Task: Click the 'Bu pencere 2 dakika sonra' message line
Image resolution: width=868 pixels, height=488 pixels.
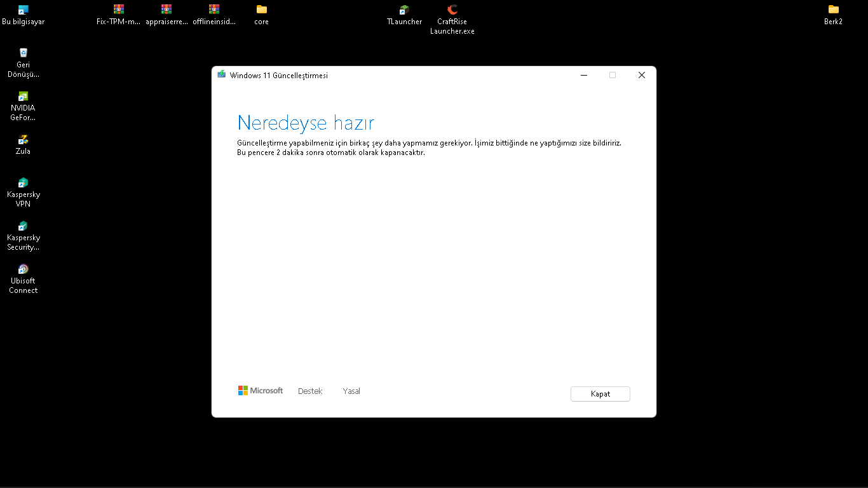Action: pos(331,153)
